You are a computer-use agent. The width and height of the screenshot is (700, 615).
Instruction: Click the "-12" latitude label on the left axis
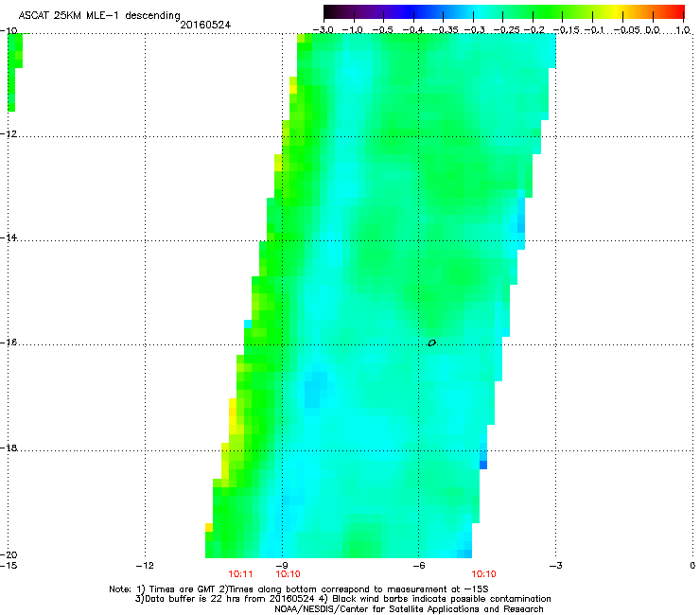click(x=9, y=134)
